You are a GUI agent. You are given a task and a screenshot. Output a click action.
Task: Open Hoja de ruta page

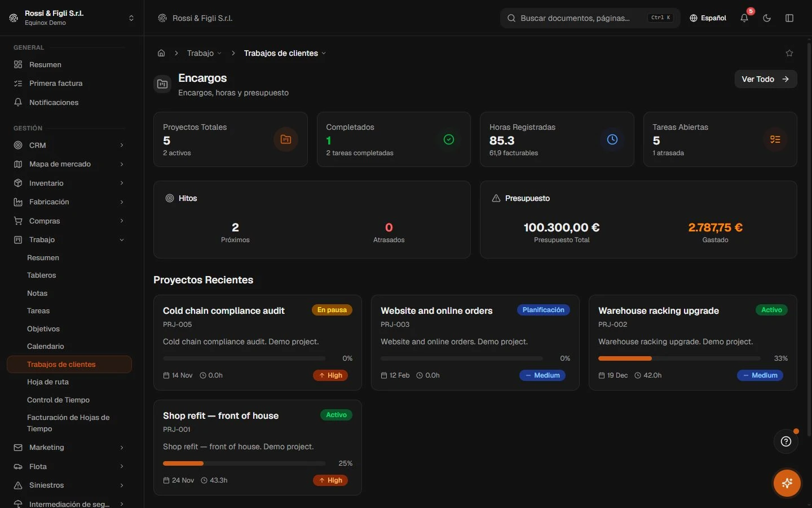click(69, 382)
